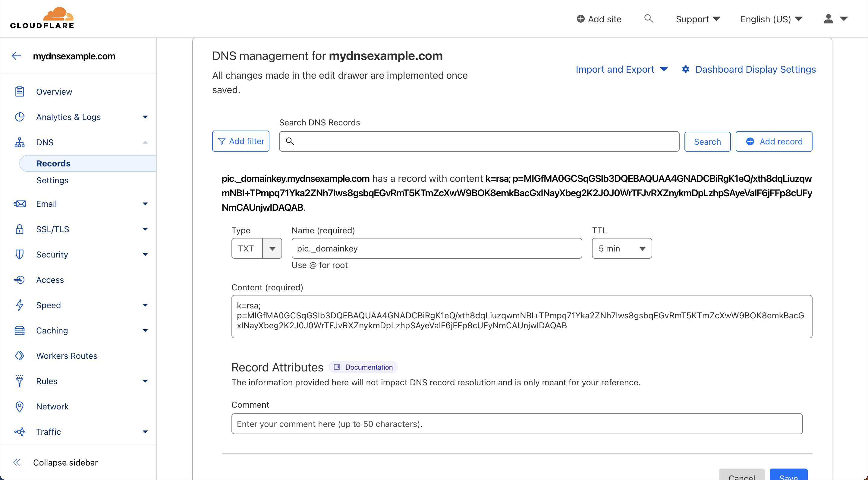Open the DNS sidebar section icon

(x=20, y=142)
